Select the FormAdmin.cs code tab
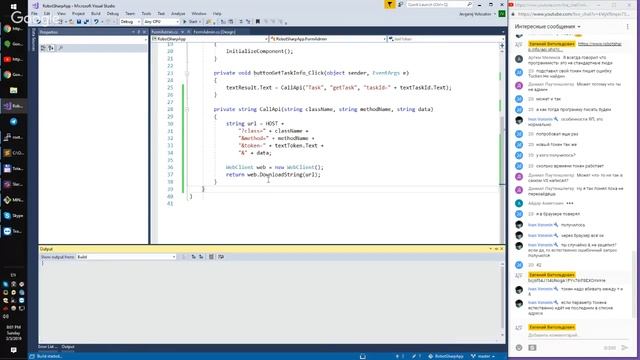Image resolution: width=640 pixels, height=360 pixels. coord(165,32)
